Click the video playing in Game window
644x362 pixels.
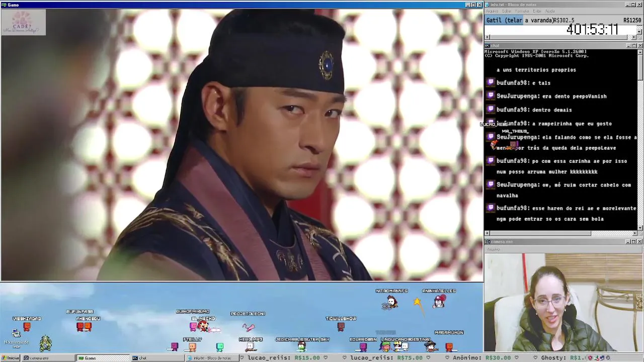[242, 145]
